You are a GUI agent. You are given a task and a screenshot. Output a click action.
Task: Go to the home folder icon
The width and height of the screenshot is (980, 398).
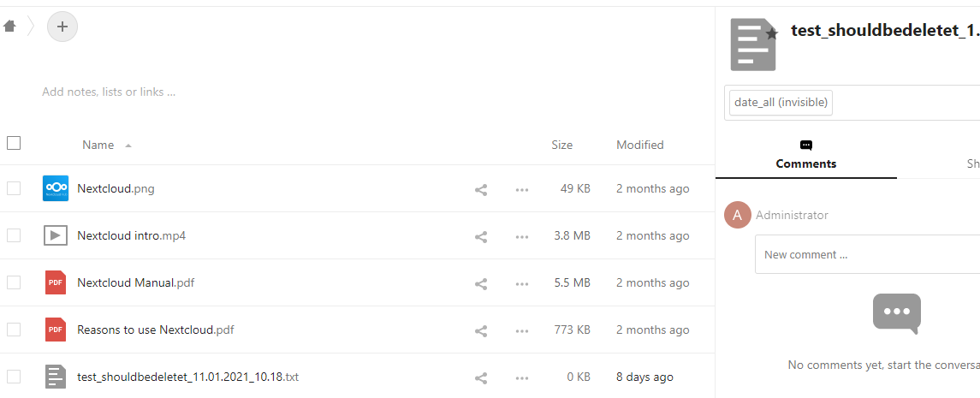tap(9, 27)
